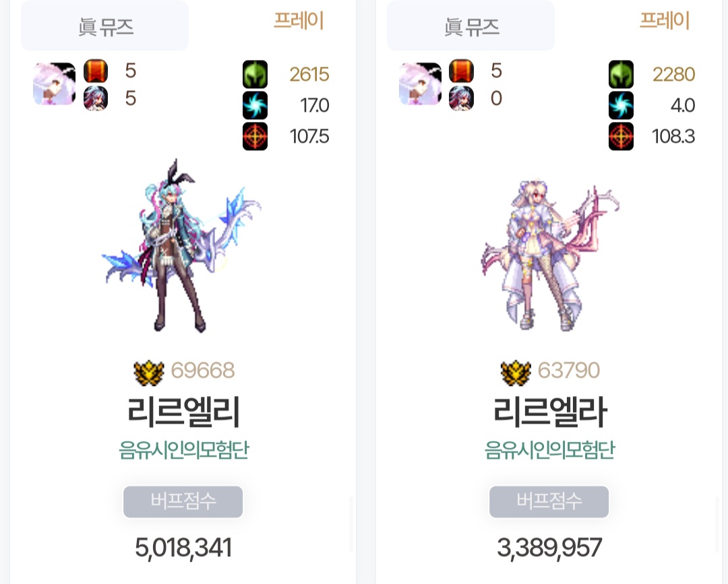Click the red crosshair icon beside 108.3

(x=621, y=136)
